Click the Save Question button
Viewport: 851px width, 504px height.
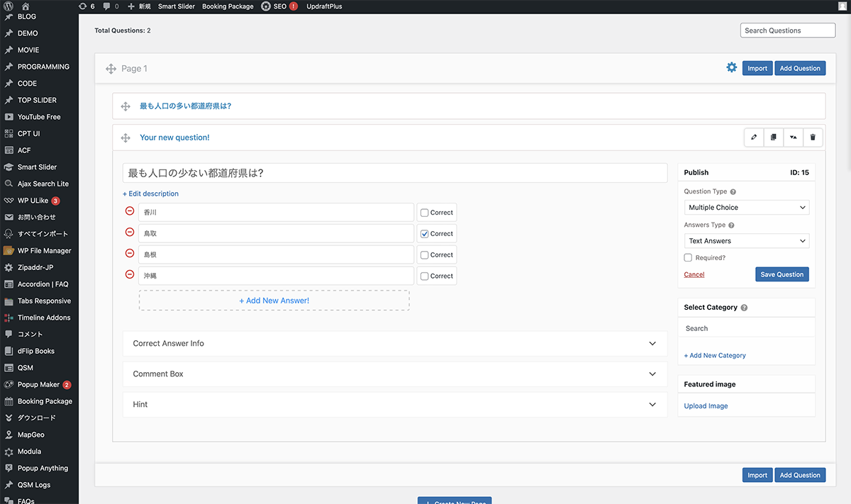[782, 274]
